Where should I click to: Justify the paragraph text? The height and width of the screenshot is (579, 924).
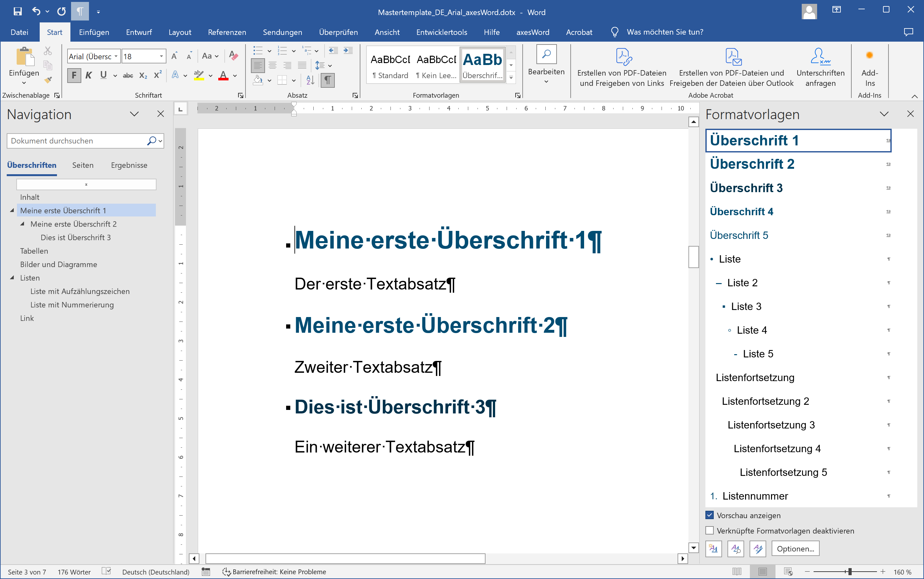(302, 65)
